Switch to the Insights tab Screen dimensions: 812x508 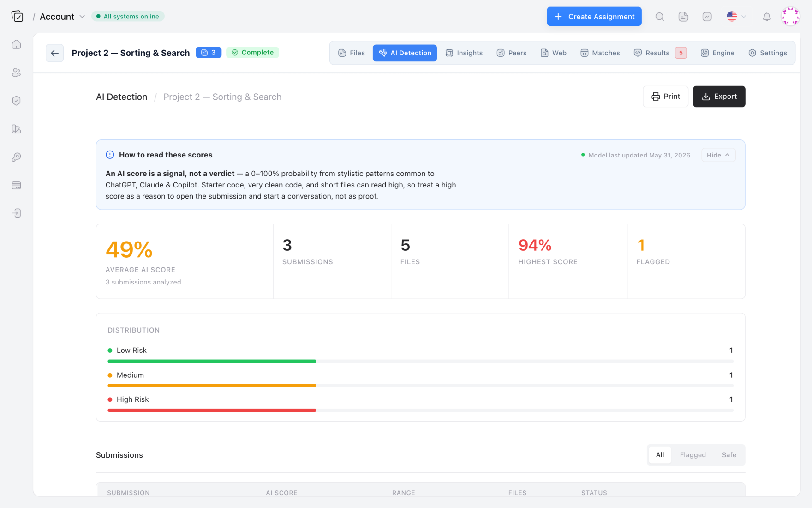pos(464,53)
